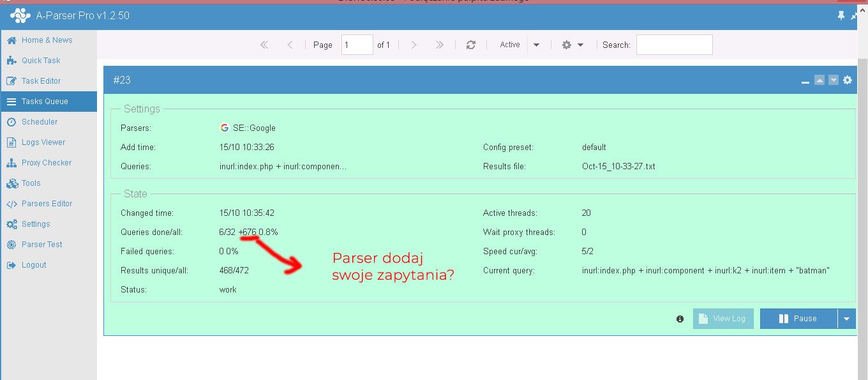Click the refresh icon in pagination toolbar
The width and height of the screenshot is (868, 380).
471,45
